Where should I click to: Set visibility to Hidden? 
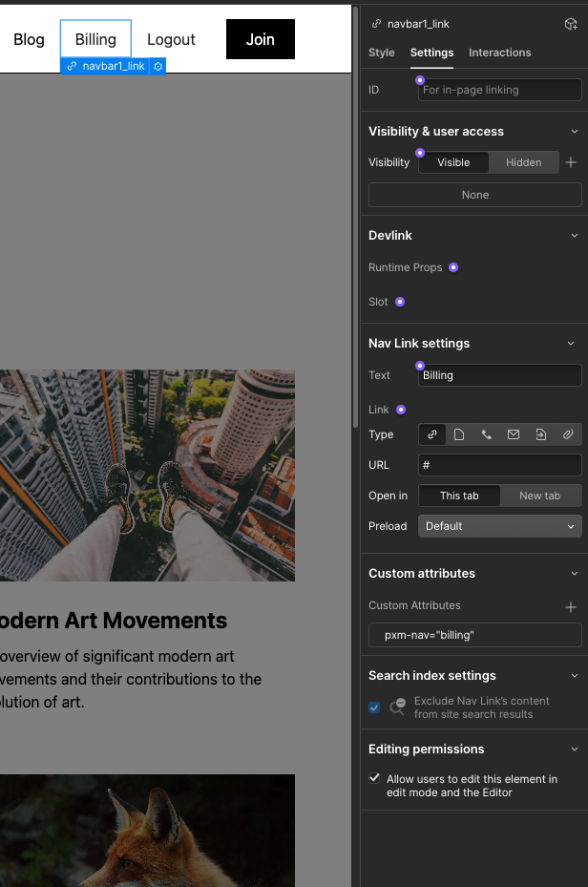(x=523, y=162)
